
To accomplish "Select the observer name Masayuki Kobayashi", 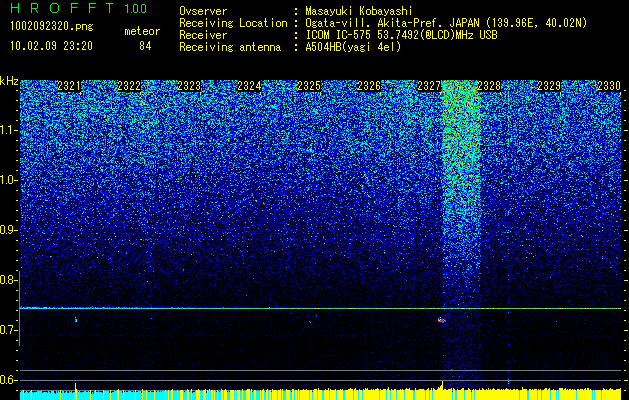I will coord(359,11).
